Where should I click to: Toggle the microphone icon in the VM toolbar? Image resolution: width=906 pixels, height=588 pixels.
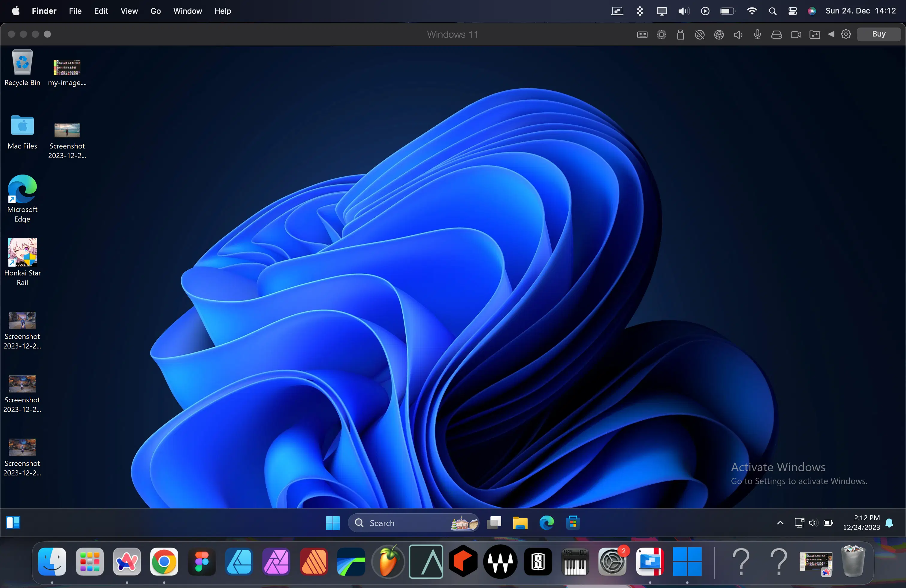click(x=757, y=35)
